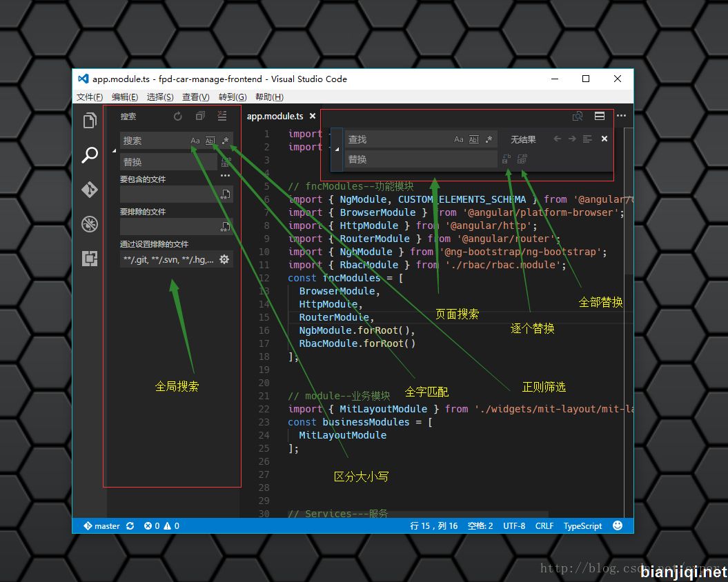Select language mode TypeScript

582,526
